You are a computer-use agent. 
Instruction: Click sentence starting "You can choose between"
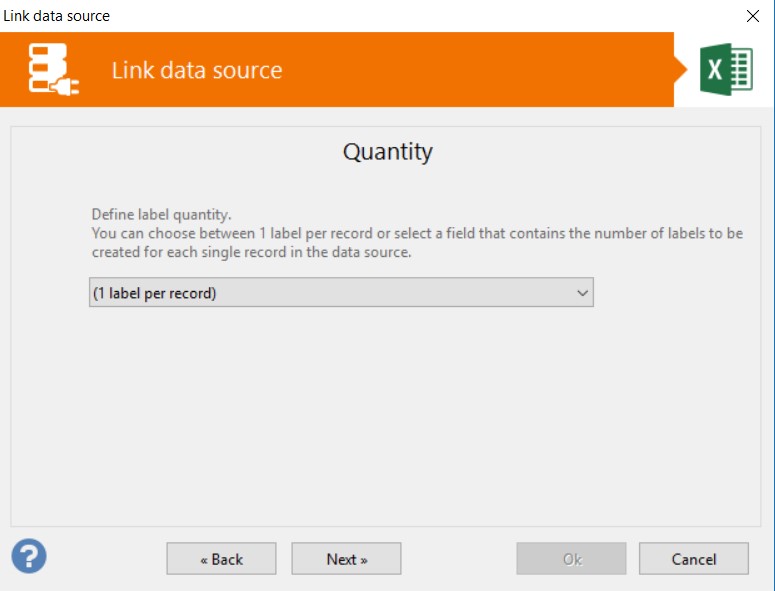coord(417,233)
